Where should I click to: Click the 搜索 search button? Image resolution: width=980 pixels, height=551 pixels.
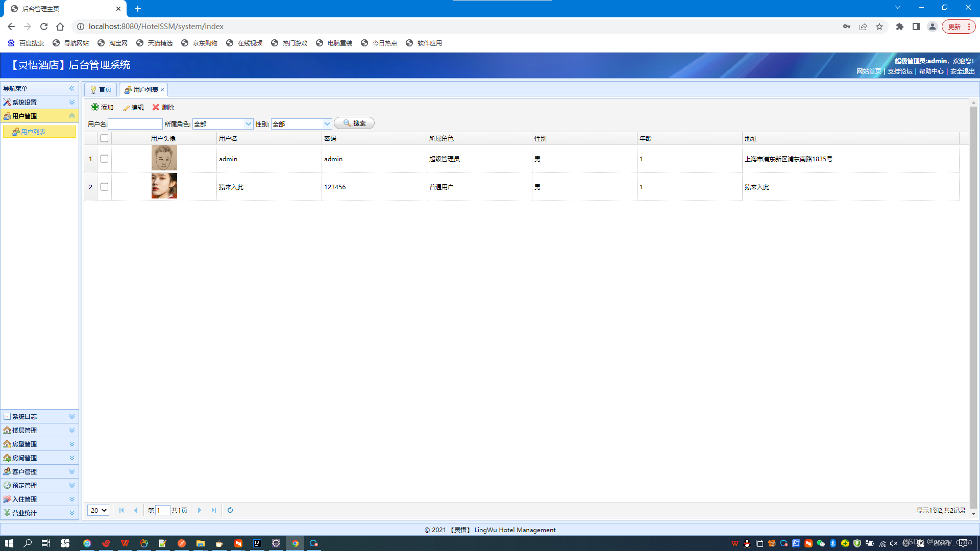click(354, 123)
